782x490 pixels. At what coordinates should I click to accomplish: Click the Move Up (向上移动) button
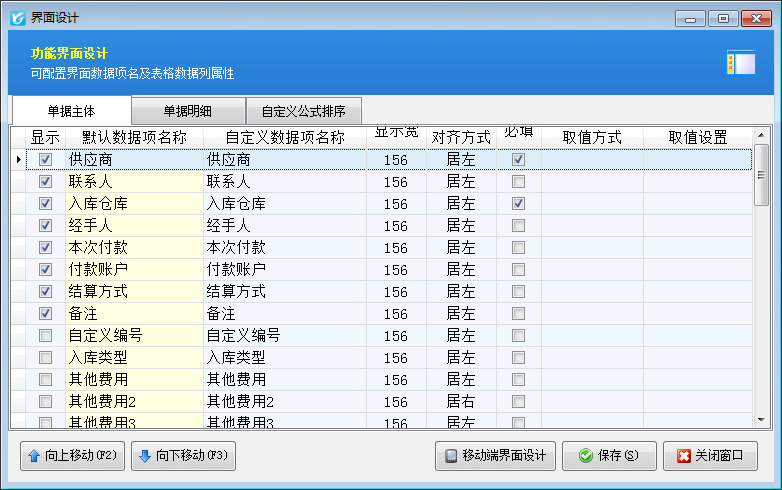point(72,456)
